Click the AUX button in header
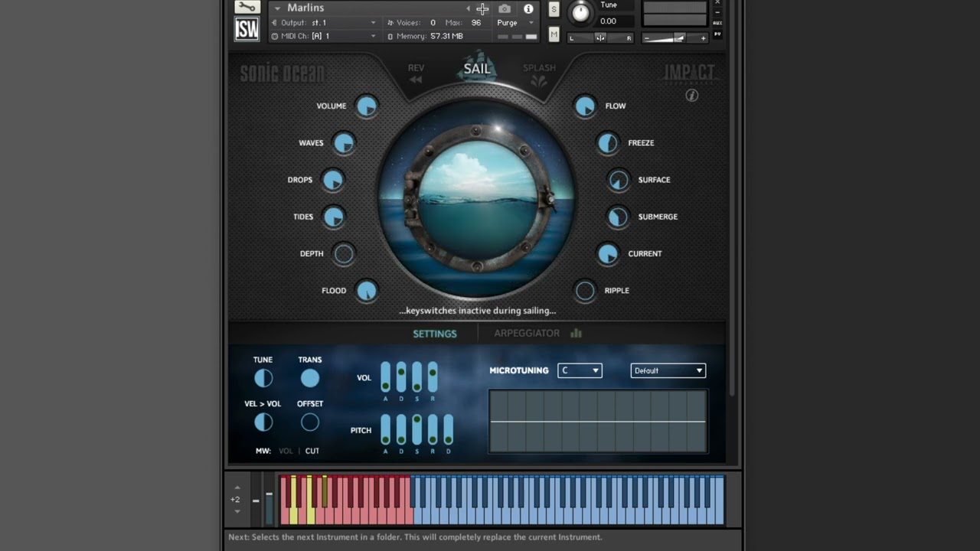The width and height of the screenshot is (980, 551). point(717,23)
